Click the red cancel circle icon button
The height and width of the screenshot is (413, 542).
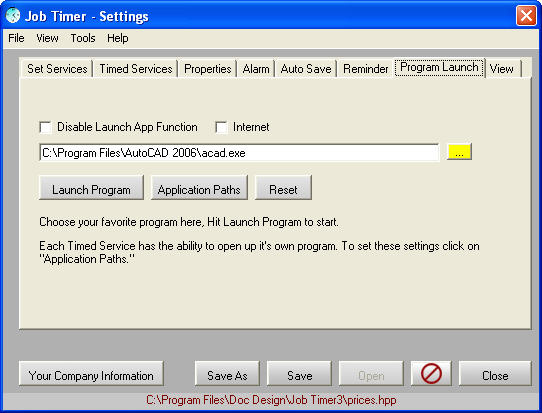[x=431, y=374]
